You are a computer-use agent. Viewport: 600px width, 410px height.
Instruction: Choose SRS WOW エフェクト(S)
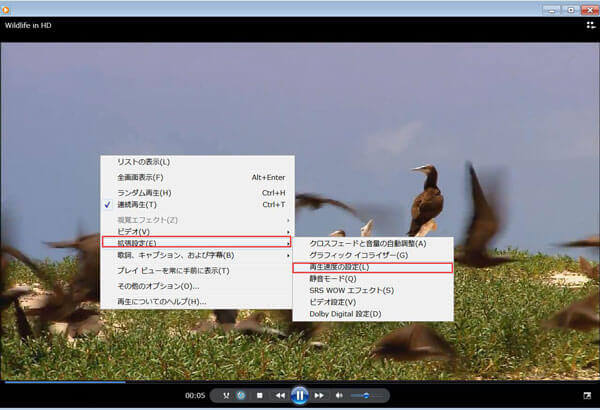click(373, 291)
